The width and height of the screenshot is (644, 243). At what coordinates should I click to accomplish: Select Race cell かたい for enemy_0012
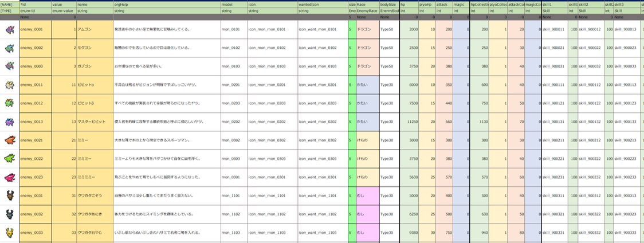[368, 103]
